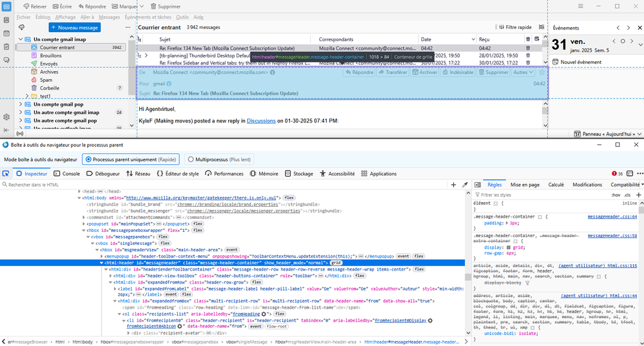The image size is (644, 346).
Task: Click the thread column icon in message list
Action: [140, 39]
